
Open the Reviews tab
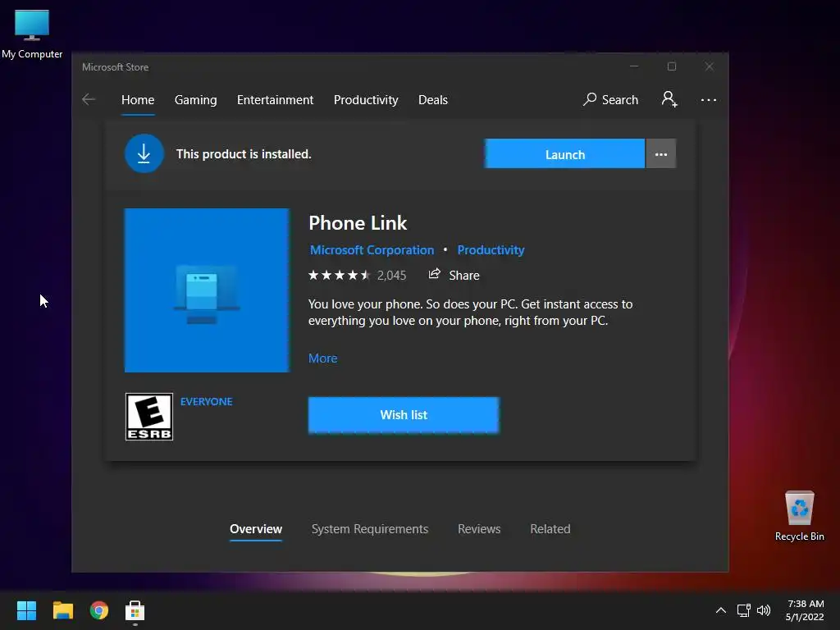coord(479,529)
